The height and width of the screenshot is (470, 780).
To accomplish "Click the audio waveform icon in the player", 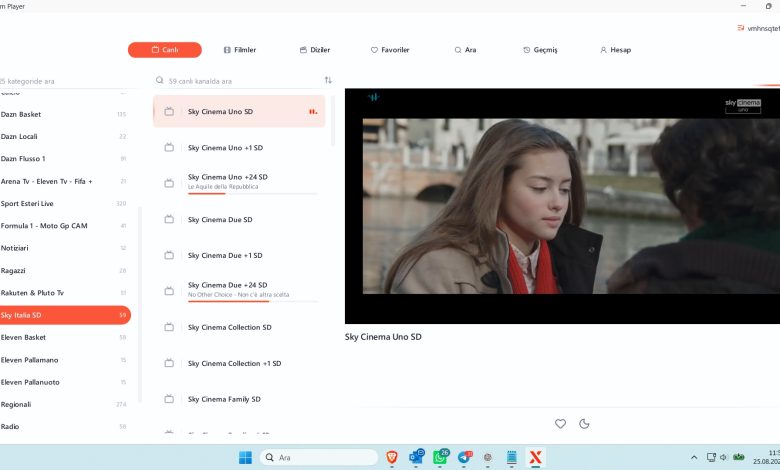I will pos(374,97).
